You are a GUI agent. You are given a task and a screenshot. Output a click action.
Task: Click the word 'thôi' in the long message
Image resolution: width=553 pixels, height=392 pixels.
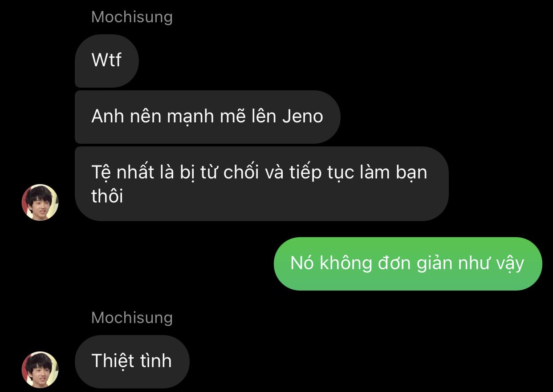[x=107, y=196]
